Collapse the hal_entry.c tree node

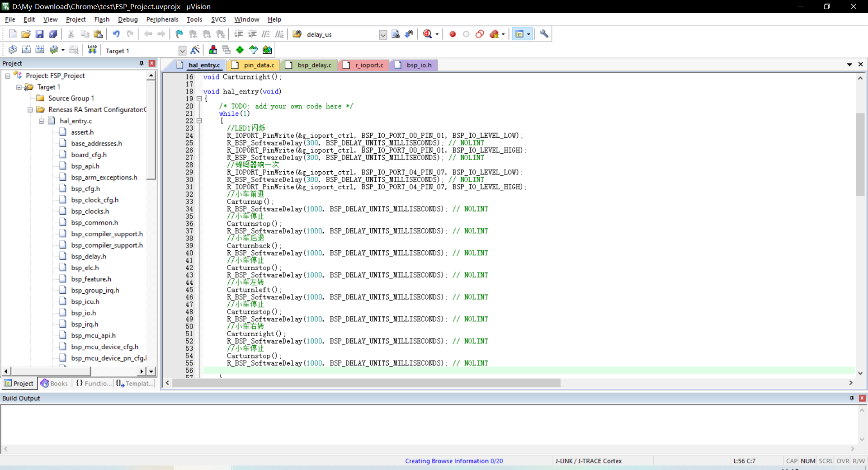(x=42, y=121)
